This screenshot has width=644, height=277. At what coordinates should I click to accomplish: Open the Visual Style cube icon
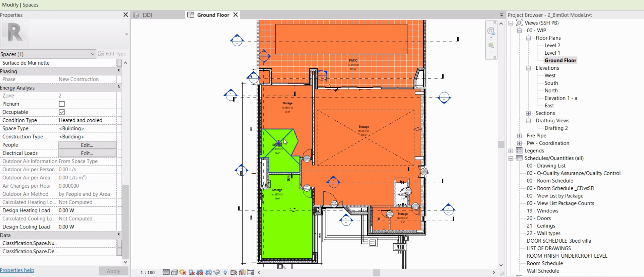click(174, 272)
